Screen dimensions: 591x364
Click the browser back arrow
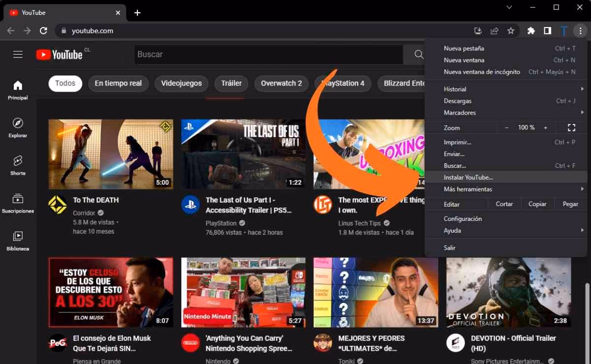[x=11, y=30]
